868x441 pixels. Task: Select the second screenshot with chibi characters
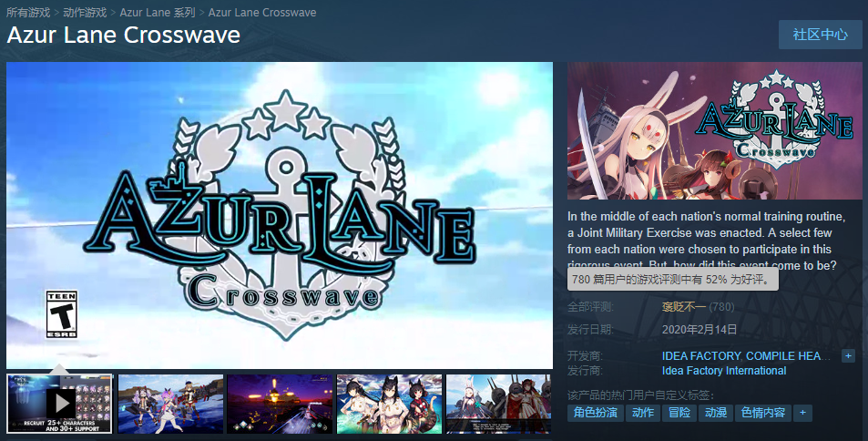170,404
